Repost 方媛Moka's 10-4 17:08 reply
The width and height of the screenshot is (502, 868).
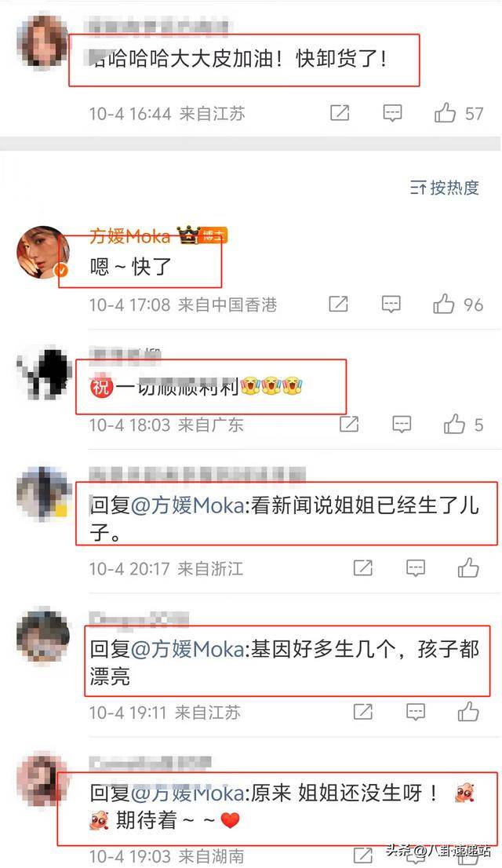(338, 304)
